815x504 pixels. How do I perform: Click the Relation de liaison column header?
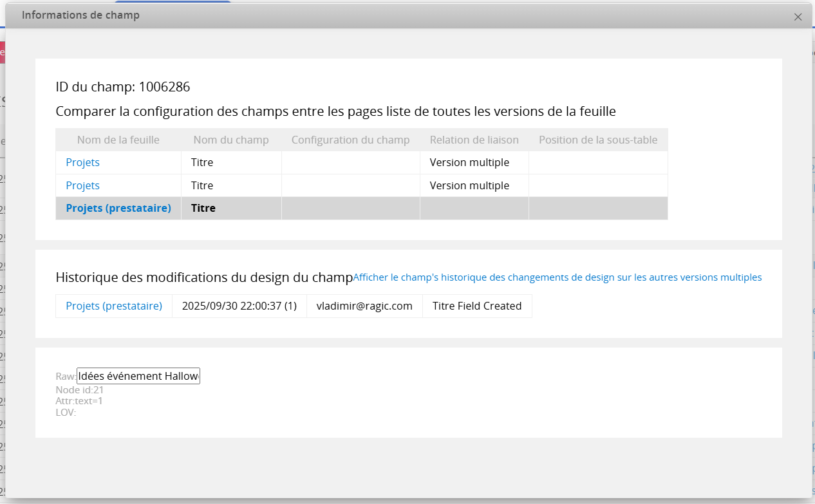(x=474, y=140)
